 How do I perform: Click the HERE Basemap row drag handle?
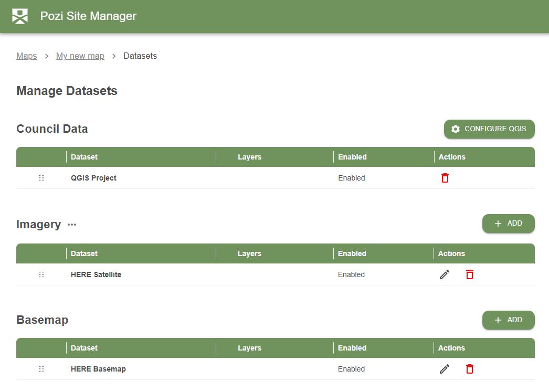pyautogui.click(x=41, y=368)
